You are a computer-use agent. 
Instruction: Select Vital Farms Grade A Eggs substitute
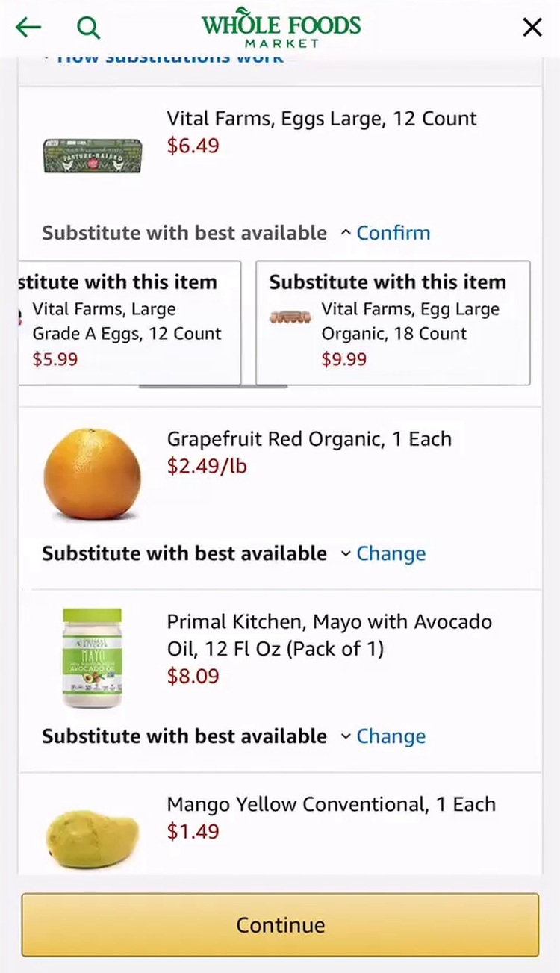point(128,323)
